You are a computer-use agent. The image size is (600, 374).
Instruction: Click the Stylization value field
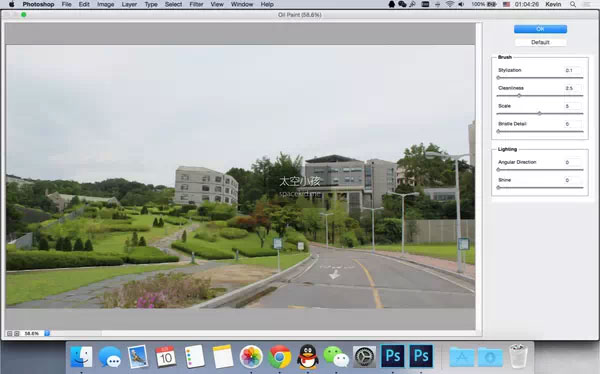[573, 70]
